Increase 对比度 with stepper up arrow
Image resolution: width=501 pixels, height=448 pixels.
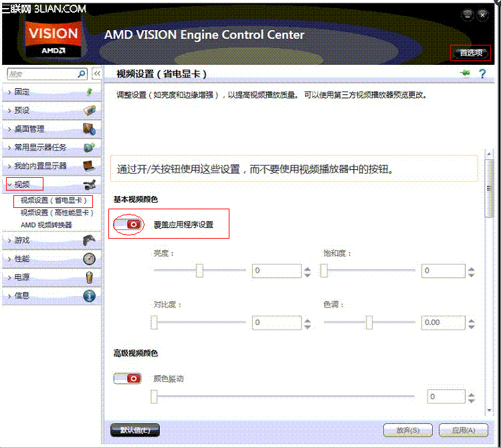point(307,320)
